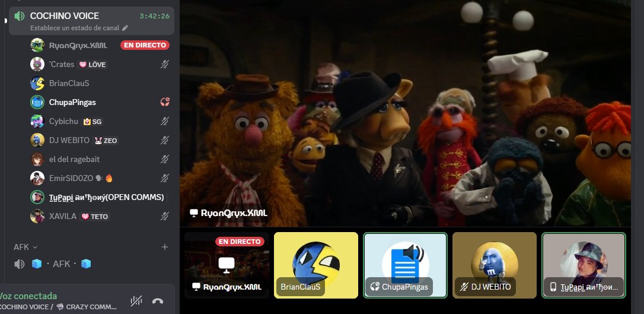Select TuPapi anthony participant tile
Screen dimensions: 644x314
(x=584, y=265)
